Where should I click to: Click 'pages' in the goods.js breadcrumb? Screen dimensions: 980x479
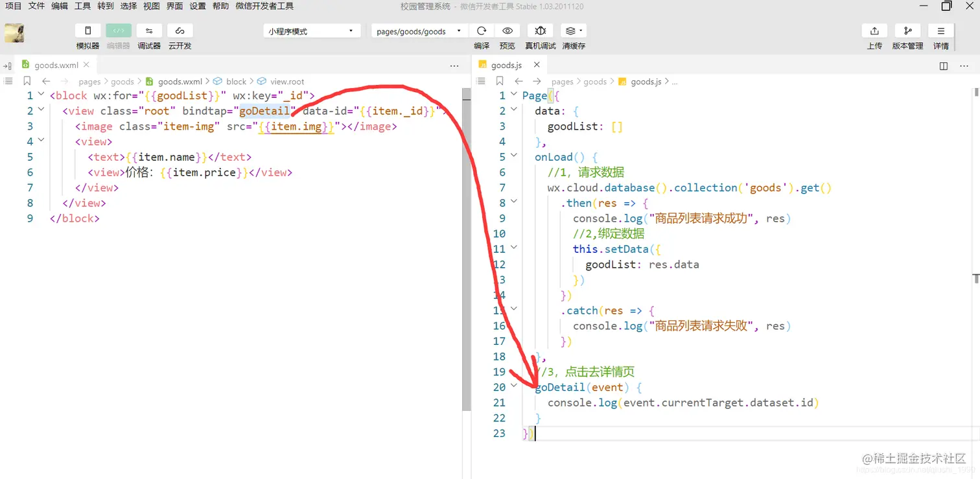tap(563, 82)
